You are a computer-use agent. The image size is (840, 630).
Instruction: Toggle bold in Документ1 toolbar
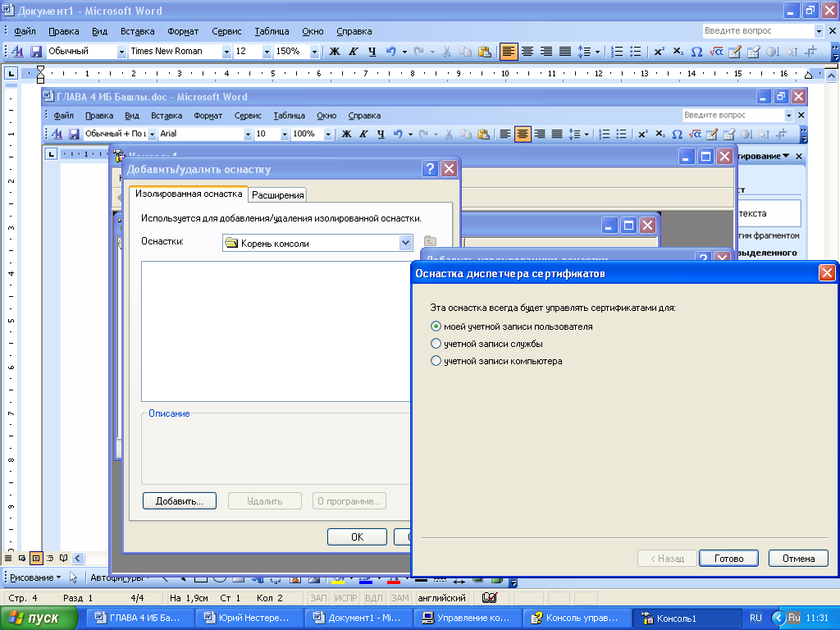pyautogui.click(x=335, y=52)
